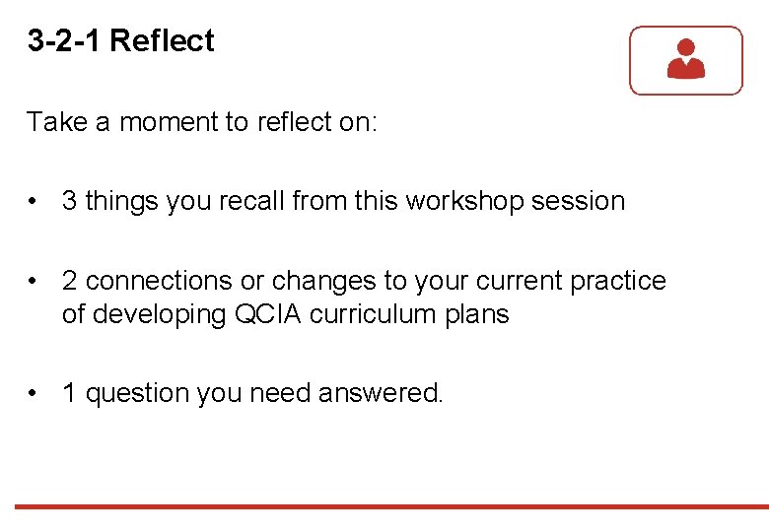
Task: Click the "of developing QCIA curriculum plans" line
Action: pyautogui.click(x=286, y=314)
